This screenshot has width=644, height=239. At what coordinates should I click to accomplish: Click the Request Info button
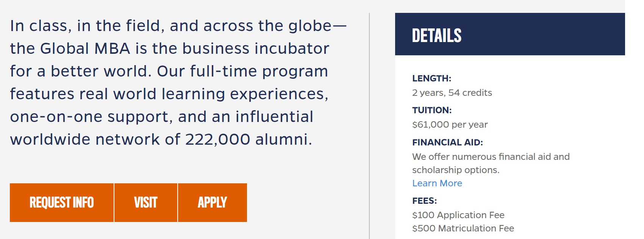(x=62, y=203)
